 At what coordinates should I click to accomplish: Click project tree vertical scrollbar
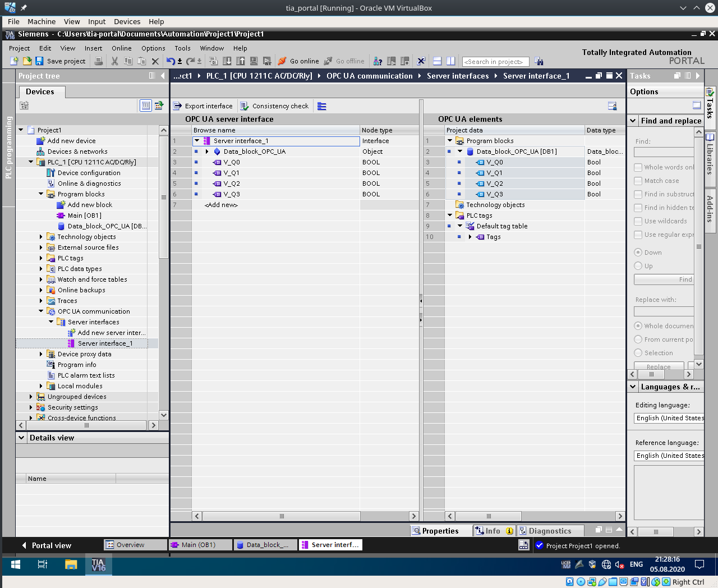click(x=164, y=196)
